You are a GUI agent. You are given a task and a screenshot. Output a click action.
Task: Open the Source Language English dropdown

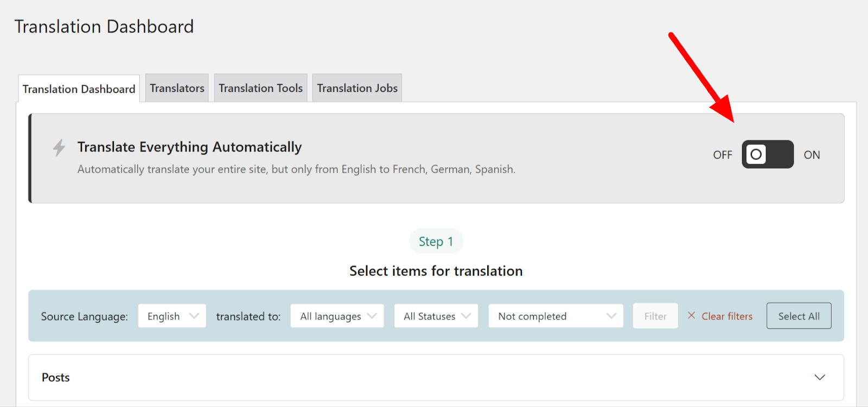tap(172, 316)
